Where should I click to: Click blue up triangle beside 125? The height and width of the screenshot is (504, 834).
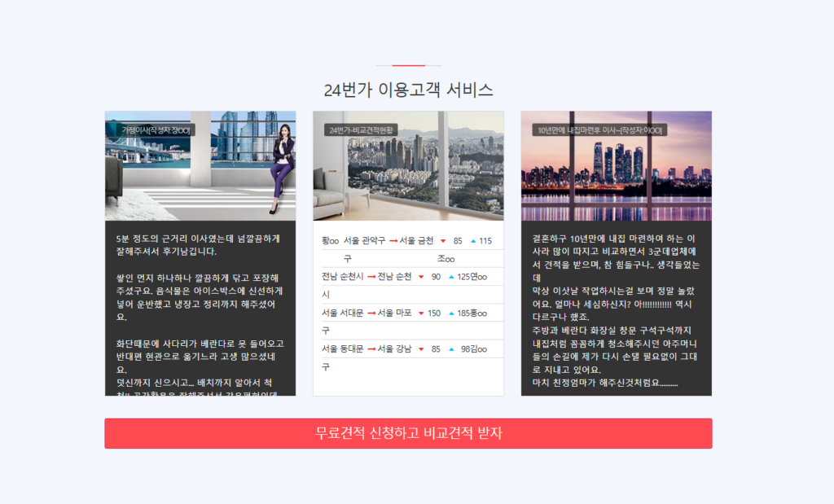451,277
